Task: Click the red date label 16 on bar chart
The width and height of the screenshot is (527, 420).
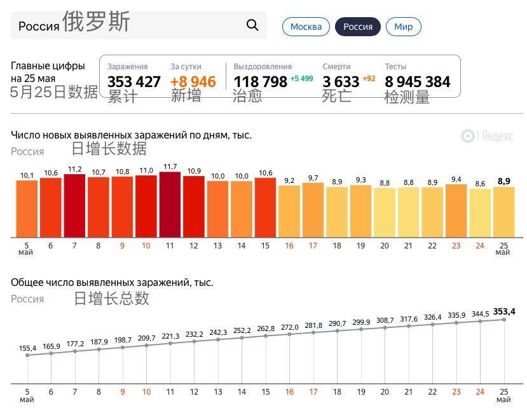Action: click(289, 245)
